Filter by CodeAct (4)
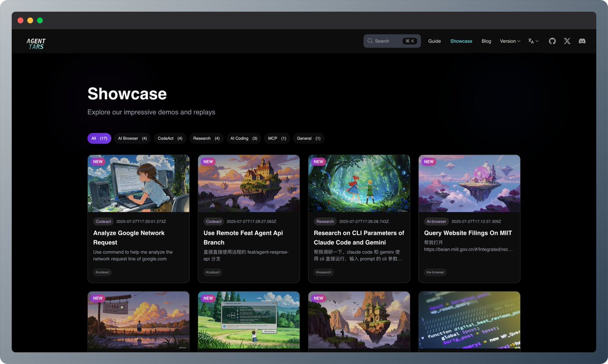 170,138
